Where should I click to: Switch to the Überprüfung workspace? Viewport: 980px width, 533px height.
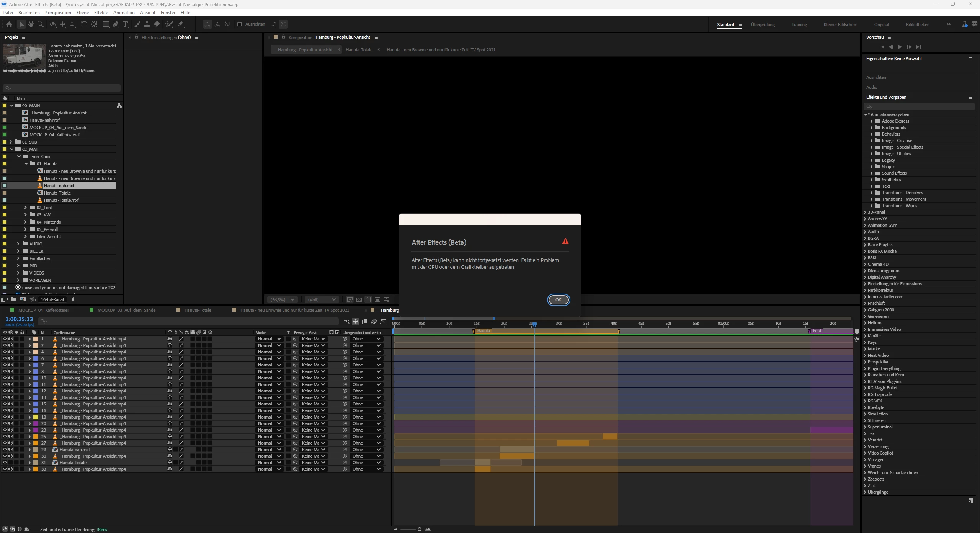[x=763, y=25]
